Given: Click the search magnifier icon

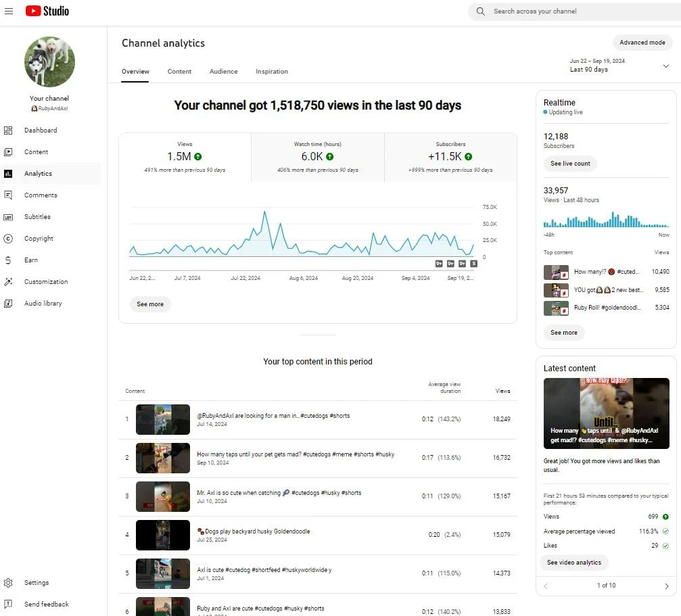Looking at the screenshot, I should pos(480,11).
